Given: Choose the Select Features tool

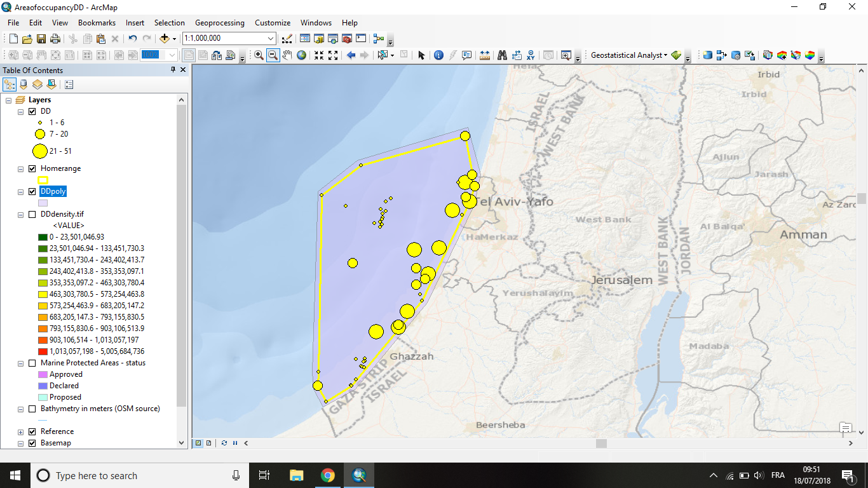Looking at the screenshot, I should [x=383, y=55].
